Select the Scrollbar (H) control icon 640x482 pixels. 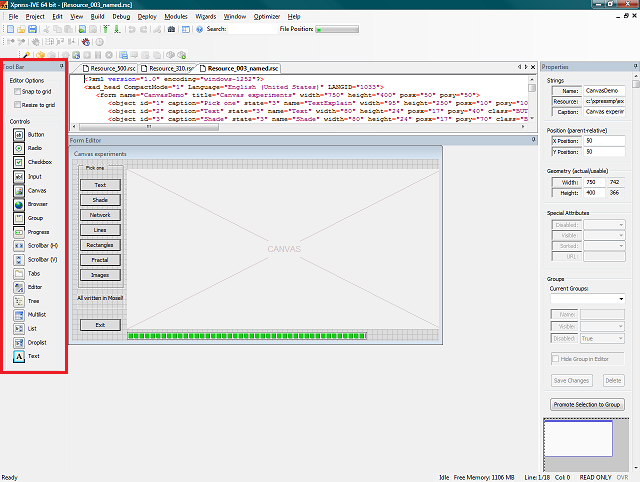(19, 245)
